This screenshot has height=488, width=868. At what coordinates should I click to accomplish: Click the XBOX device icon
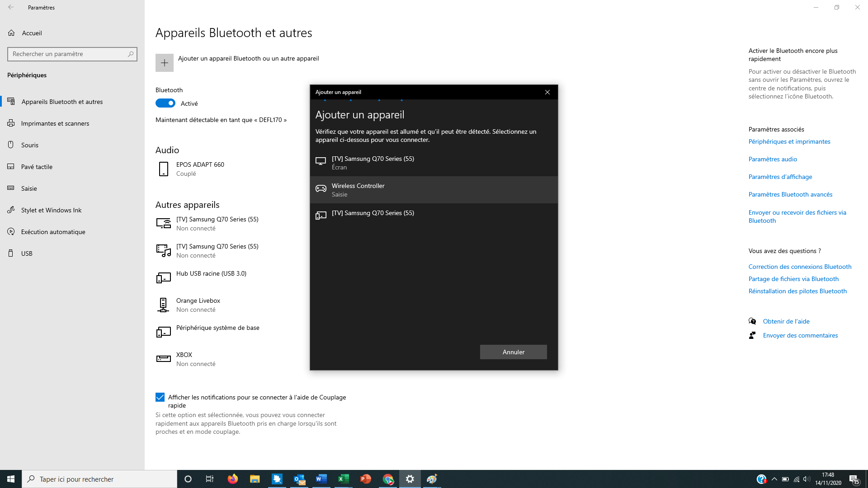(x=163, y=359)
